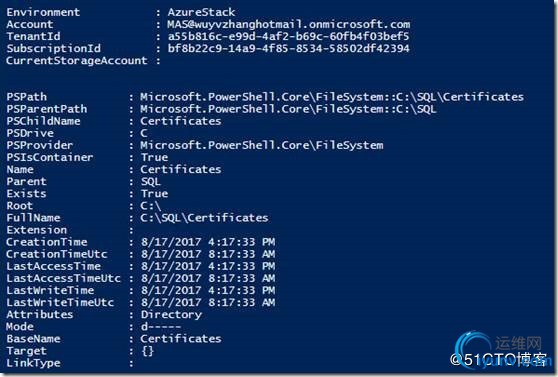The image size is (558, 377).
Task: Click the SubscriptionId GUID value
Action: click(289, 48)
